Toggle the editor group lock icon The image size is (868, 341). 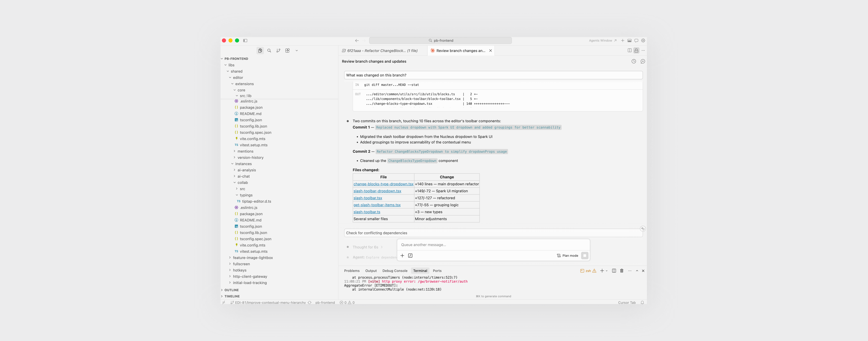tap(636, 50)
